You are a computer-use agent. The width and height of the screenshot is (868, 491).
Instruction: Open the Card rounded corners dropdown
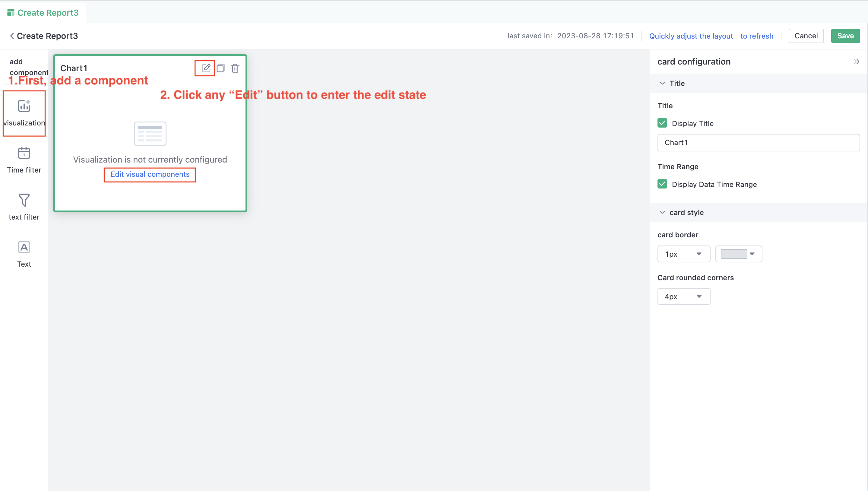[x=683, y=296]
